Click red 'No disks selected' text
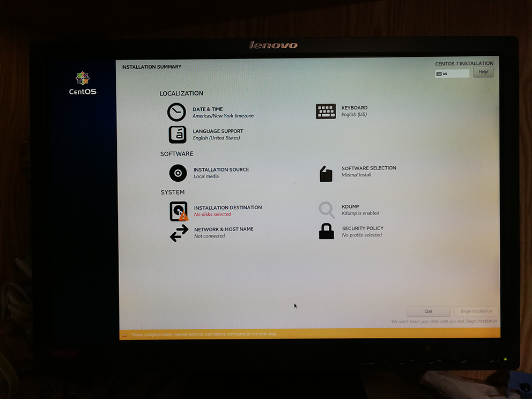The image size is (532, 399). [x=212, y=214]
